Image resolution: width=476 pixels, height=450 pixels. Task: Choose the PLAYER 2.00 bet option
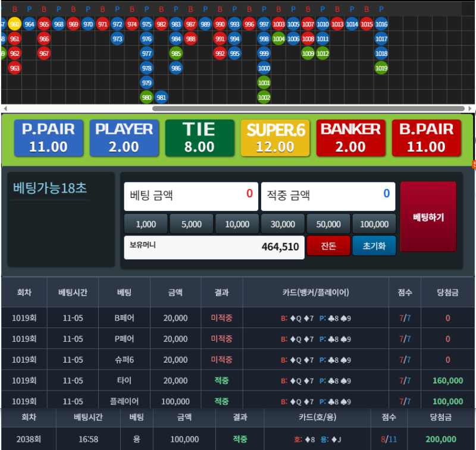click(x=124, y=138)
